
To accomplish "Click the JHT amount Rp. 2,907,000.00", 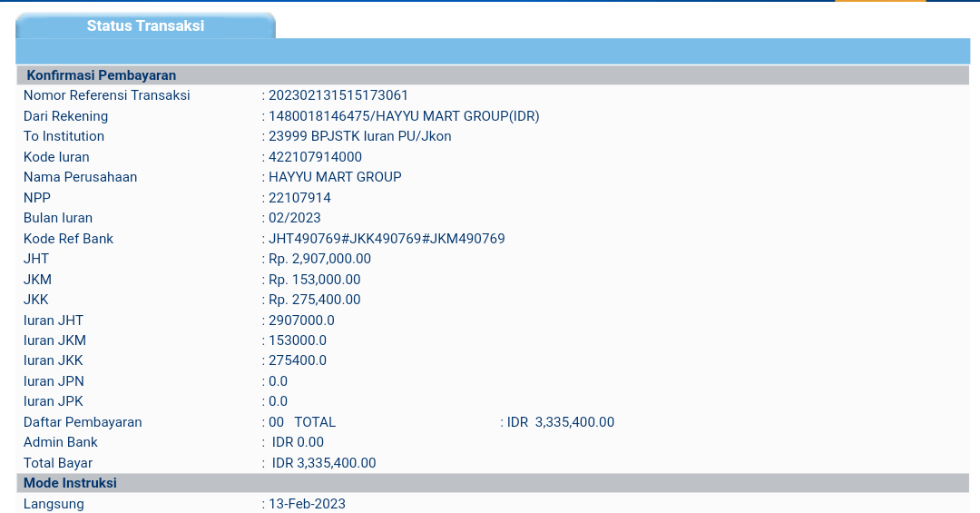I will tap(319, 259).
